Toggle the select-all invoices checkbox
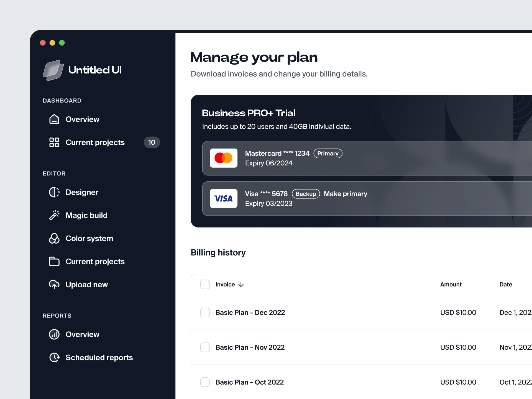 [x=205, y=284]
